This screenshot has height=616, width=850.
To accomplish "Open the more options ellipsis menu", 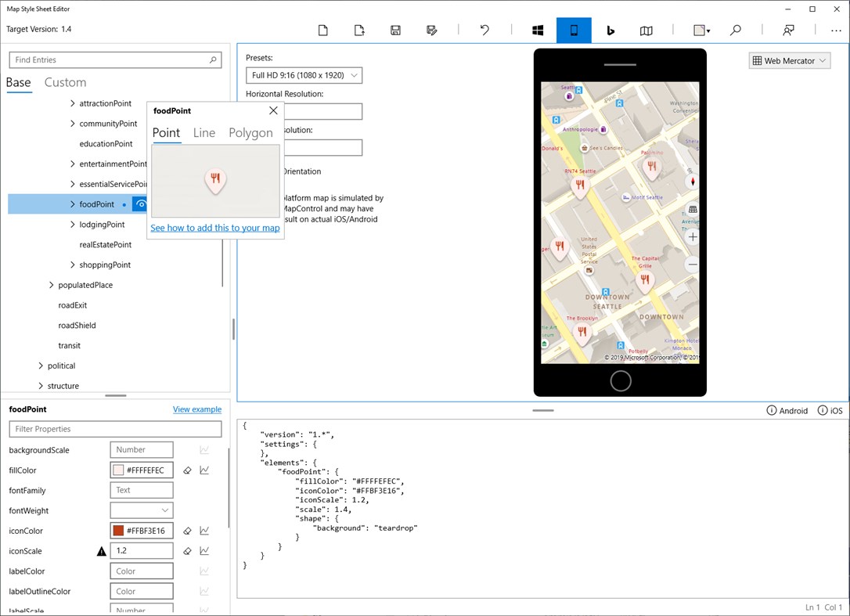I will coord(836,31).
